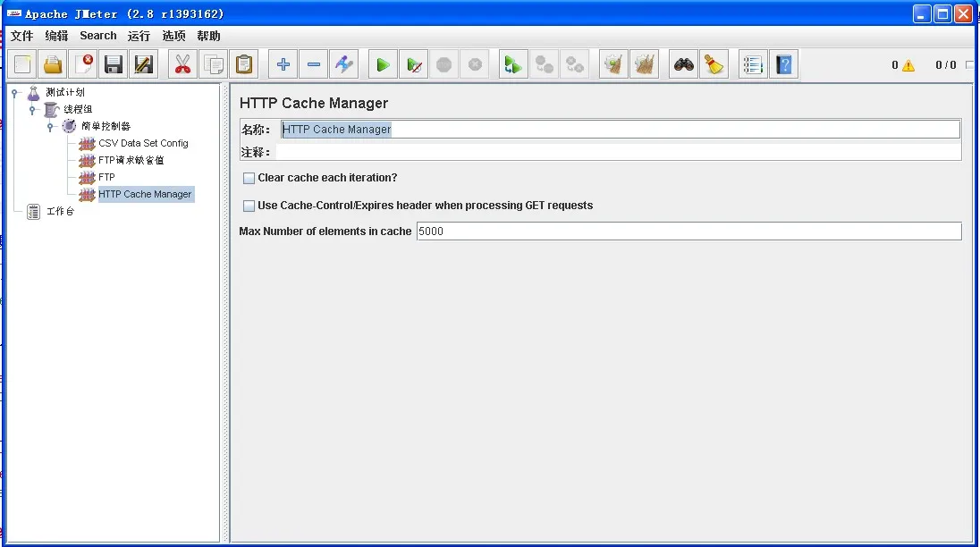Click the Start (green play) toolbar icon
Viewport: 980px width, 547px height.
pyautogui.click(x=383, y=64)
